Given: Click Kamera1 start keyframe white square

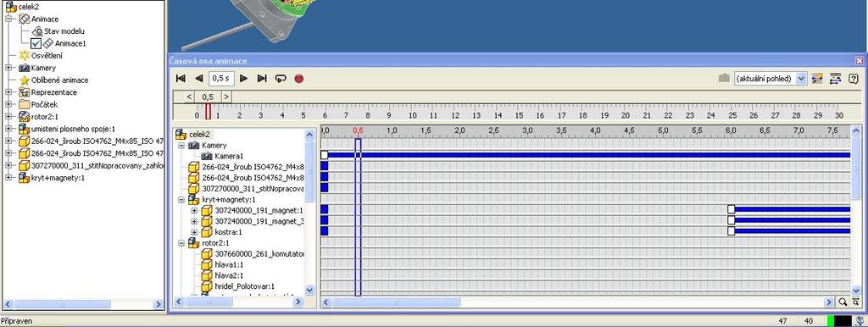Looking at the screenshot, I should 325,155.
